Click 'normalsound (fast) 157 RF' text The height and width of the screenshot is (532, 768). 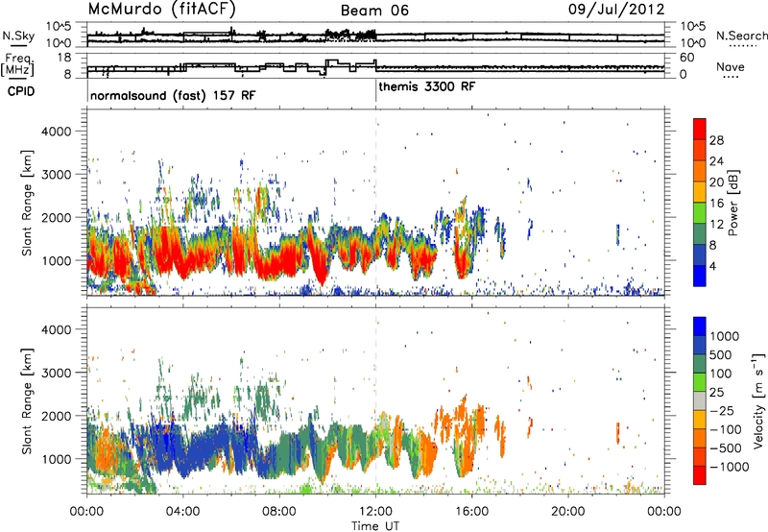tap(173, 95)
